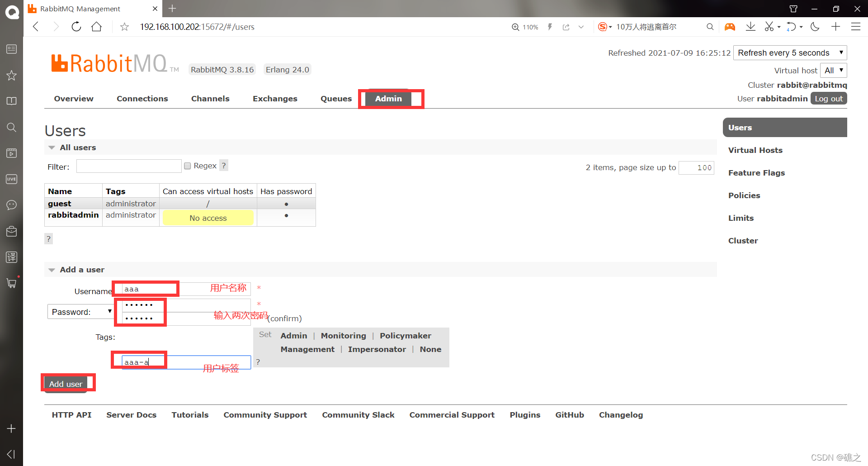Switch to the Overview tab
This screenshot has width=868, height=466.
[x=73, y=98]
